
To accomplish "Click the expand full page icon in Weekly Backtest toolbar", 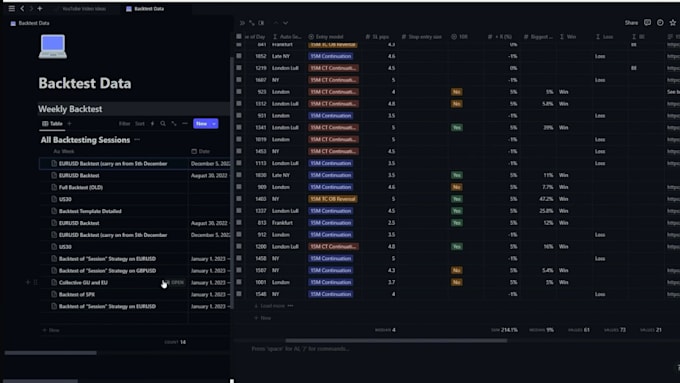I will click(174, 124).
